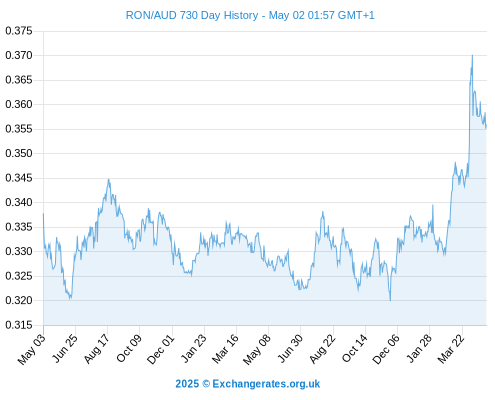
Task: Select the Dec 06 x-axis date label
Action: point(387,349)
